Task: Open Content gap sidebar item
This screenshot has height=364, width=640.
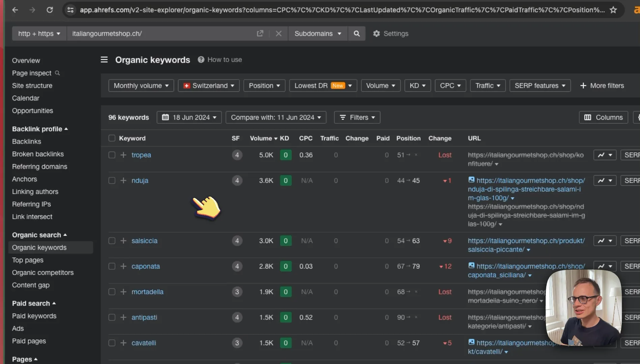Action: click(31, 285)
